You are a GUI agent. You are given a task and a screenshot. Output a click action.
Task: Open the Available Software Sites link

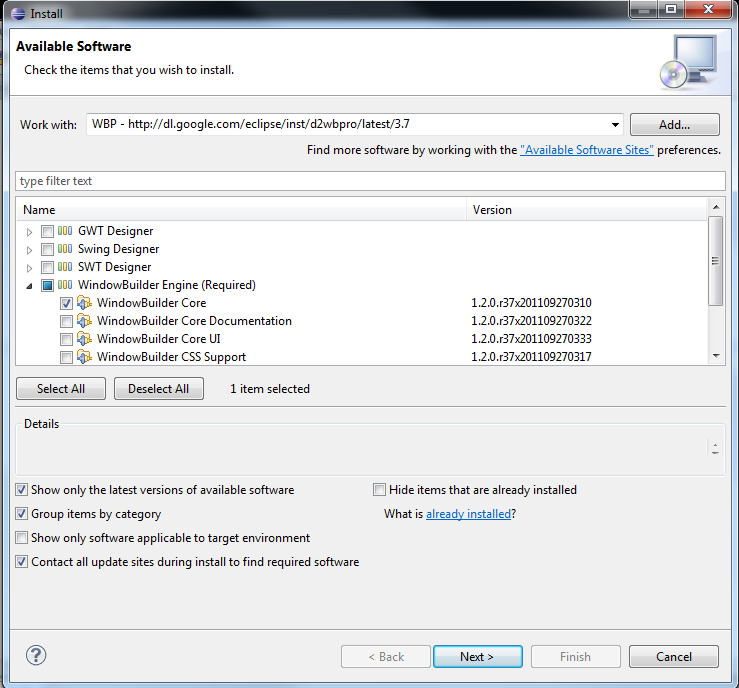[x=587, y=150]
